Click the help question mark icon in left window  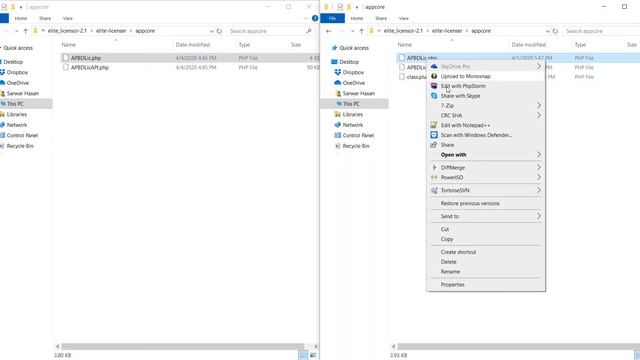tap(315, 18)
